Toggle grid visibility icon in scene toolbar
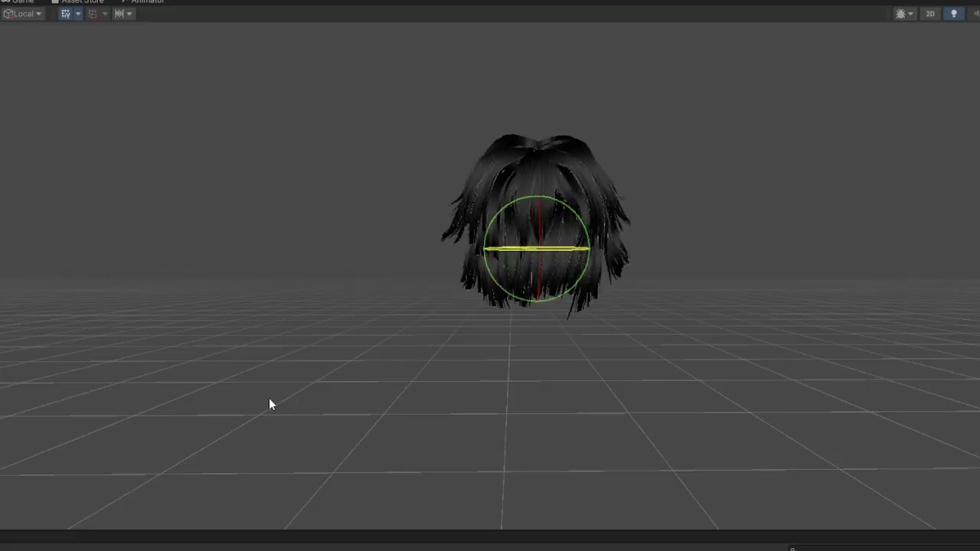Screen dimensions: 980x551 66,14
